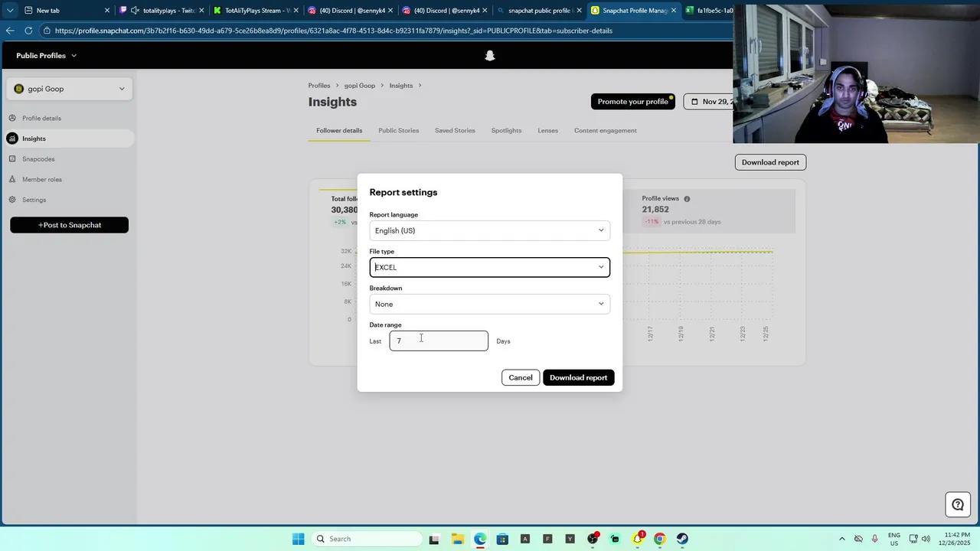Select the TotAliTyPlays Stream browser tab
Viewport: 980px width, 551px height.
coord(256,11)
